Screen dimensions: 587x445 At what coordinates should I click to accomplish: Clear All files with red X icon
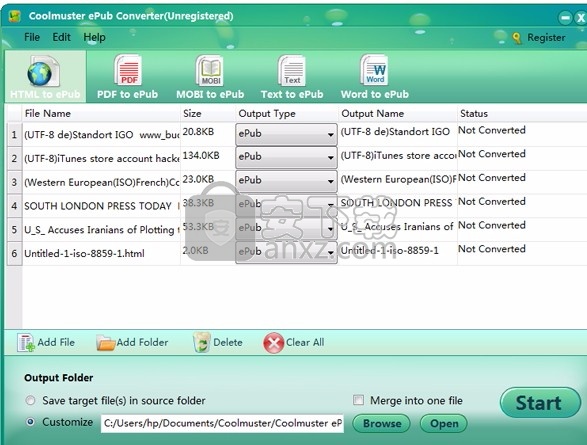click(x=273, y=342)
